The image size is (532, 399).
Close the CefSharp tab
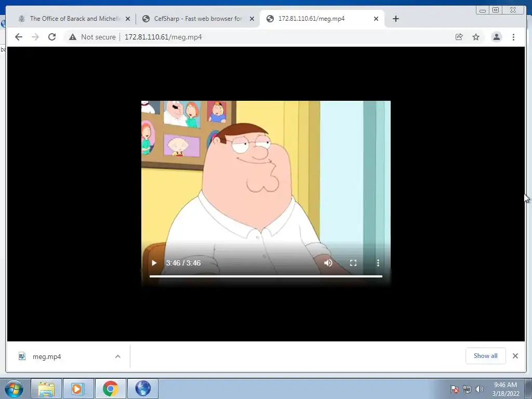pos(252,19)
